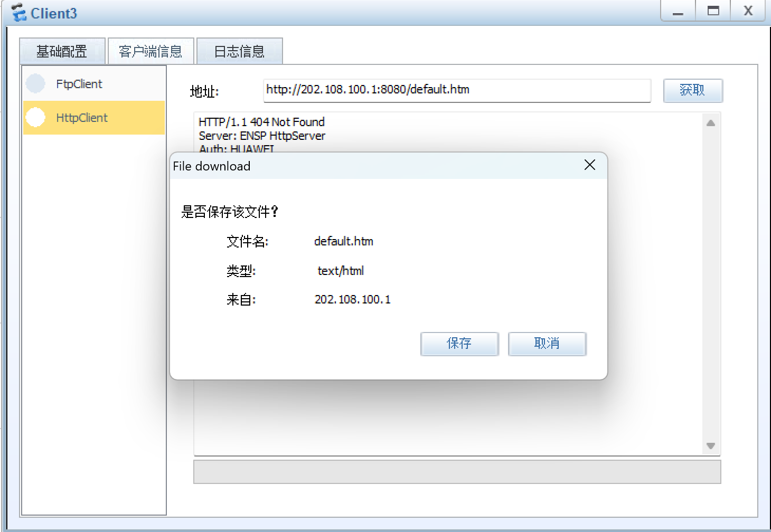Click the scroll down arrow in response pane
The height and width of the screenshot is (532, 771).
[711, 446]
